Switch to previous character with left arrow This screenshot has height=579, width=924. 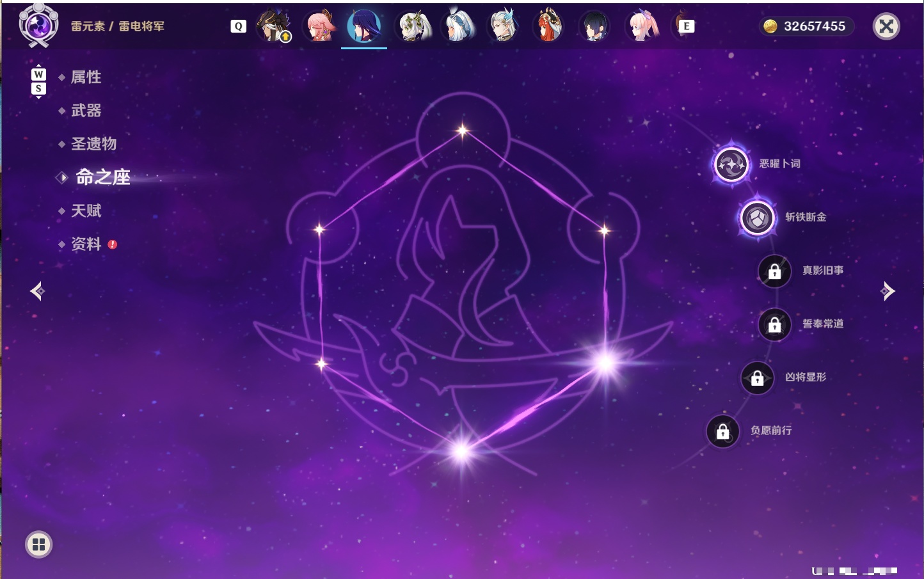37,291
